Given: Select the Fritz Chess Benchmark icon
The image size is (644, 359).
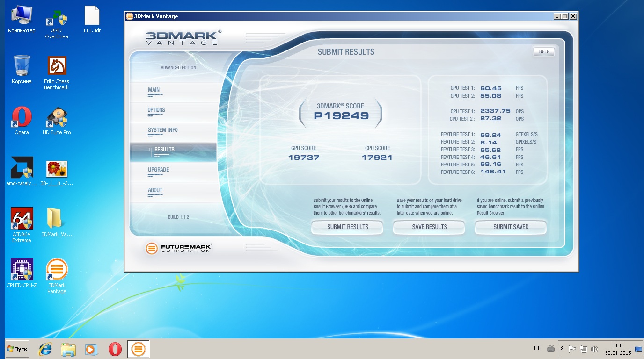Looking at the screenshot, I should click(57, 73).
